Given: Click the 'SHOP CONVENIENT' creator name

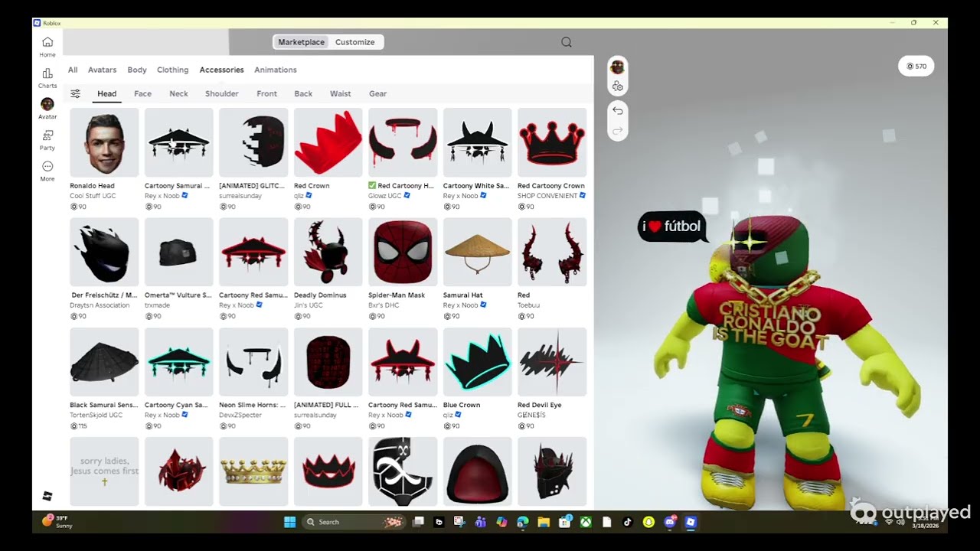Looking at the screenshot, I should [547, 196].
